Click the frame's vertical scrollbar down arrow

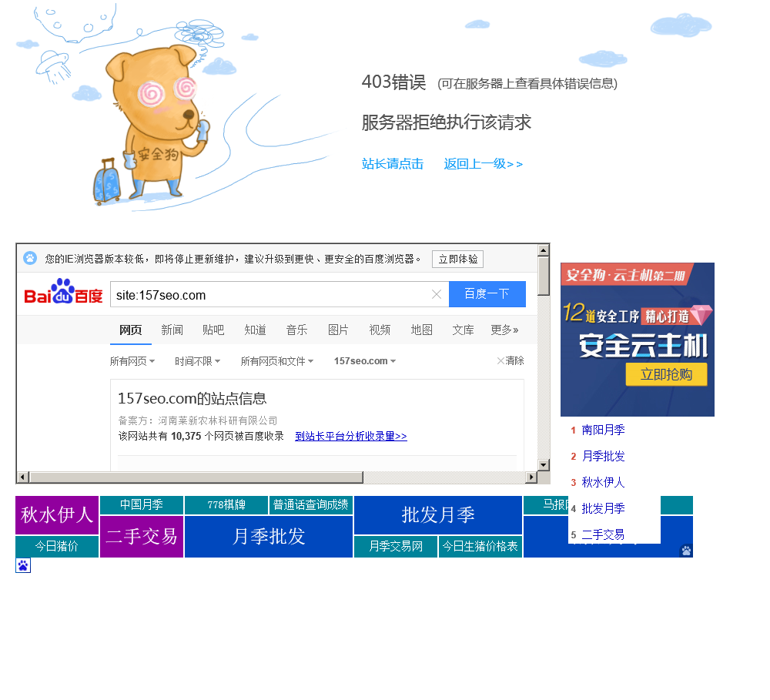(543, 464)
